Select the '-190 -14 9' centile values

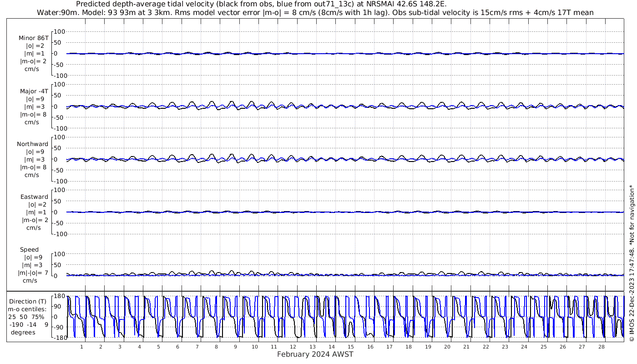pos(29,325)
